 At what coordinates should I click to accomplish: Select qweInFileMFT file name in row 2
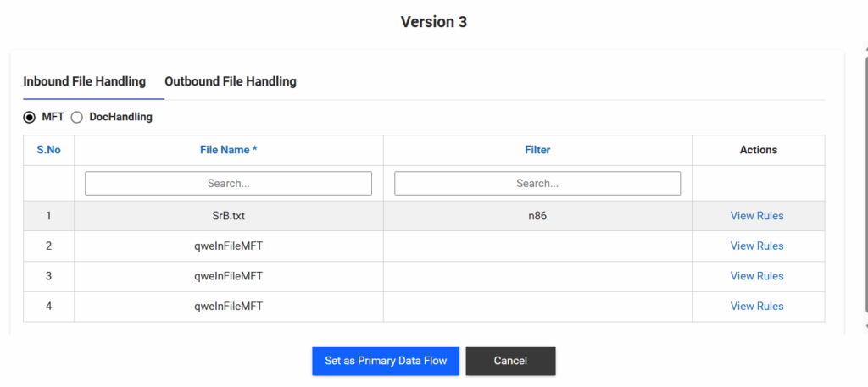click(228, 246)
